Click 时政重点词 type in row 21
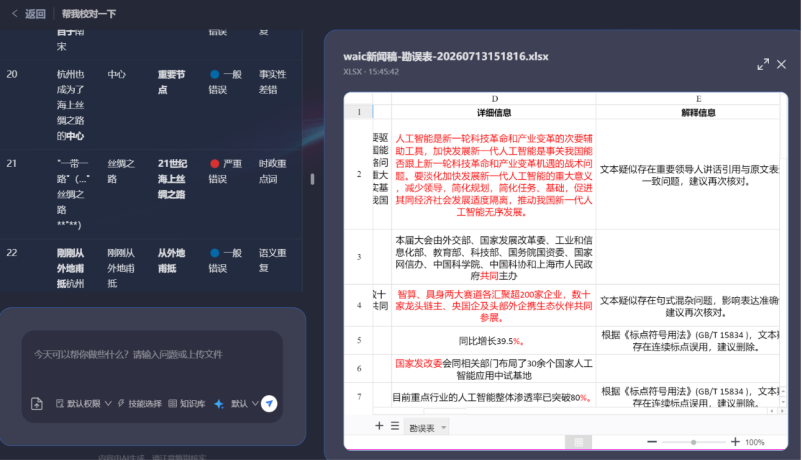 tap(272, 171)
